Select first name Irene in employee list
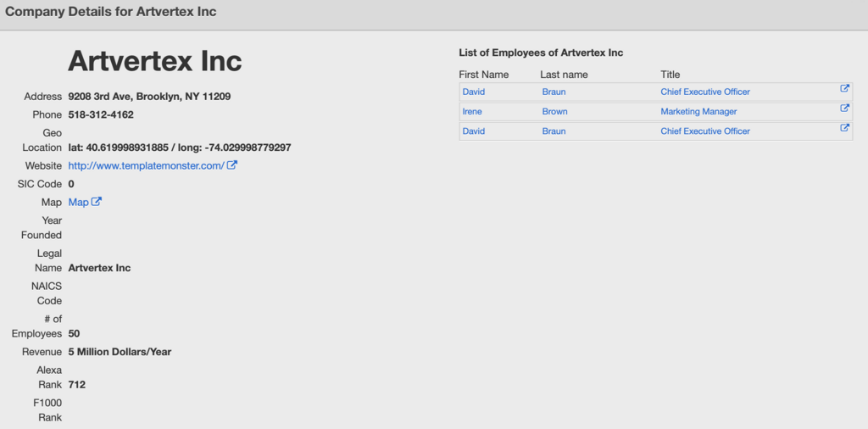Screen dimensions: 868x429 click(472, 112)
